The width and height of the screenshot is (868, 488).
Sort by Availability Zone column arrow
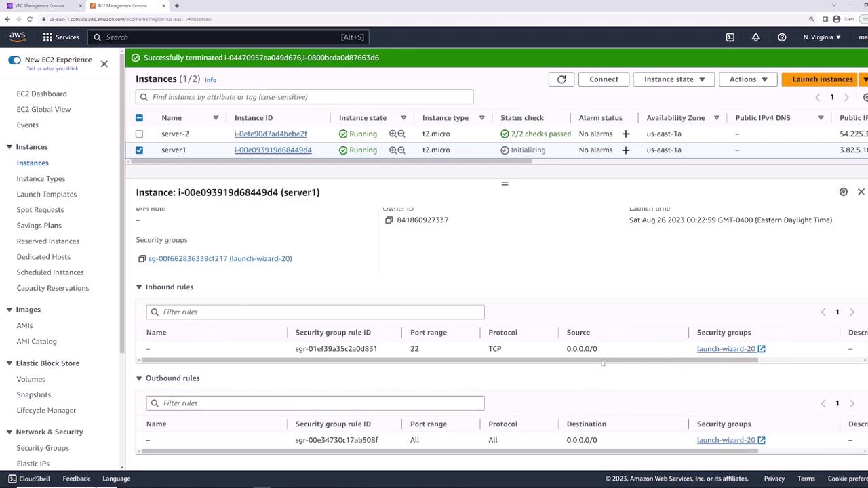pyautogui.click(x=716, y=118)
